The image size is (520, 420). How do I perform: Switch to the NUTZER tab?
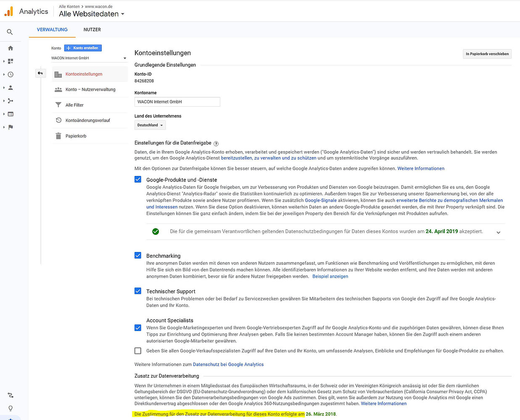[x=92, y=30]
